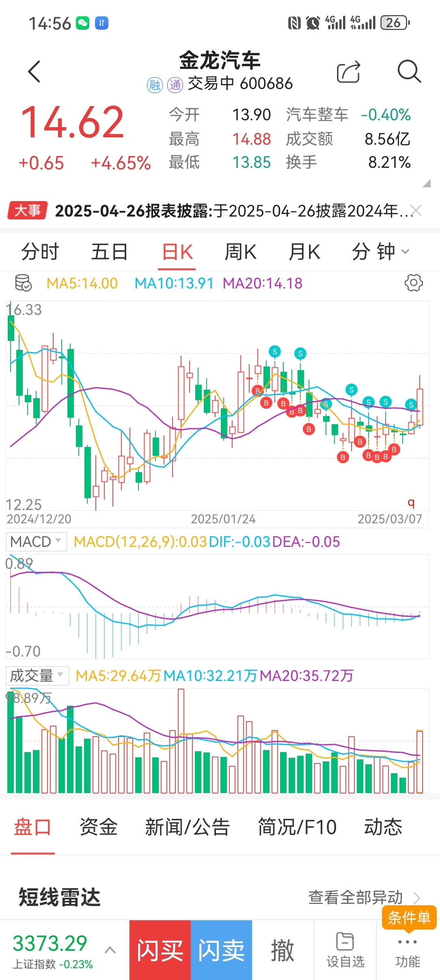
Task: Tap the 上证指数 3373.29 value
Action: coord(50,943)
